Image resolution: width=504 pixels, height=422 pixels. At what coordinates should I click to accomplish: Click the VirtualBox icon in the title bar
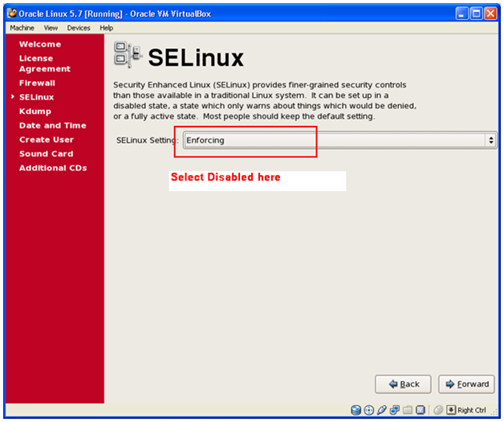click(11, 14)
